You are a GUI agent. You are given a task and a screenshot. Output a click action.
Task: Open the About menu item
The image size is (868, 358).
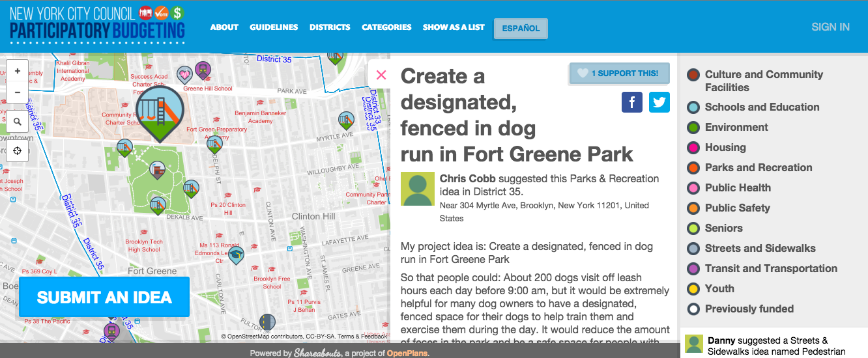(x=224, y=27)
